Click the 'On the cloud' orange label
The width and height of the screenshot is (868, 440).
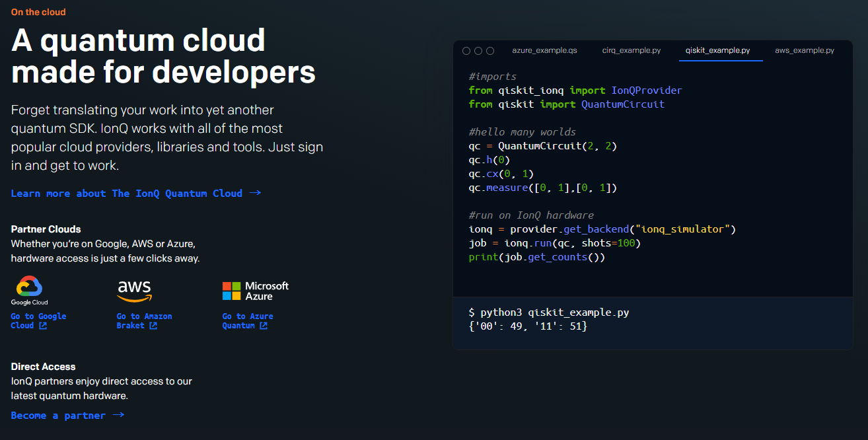[38, 12]
